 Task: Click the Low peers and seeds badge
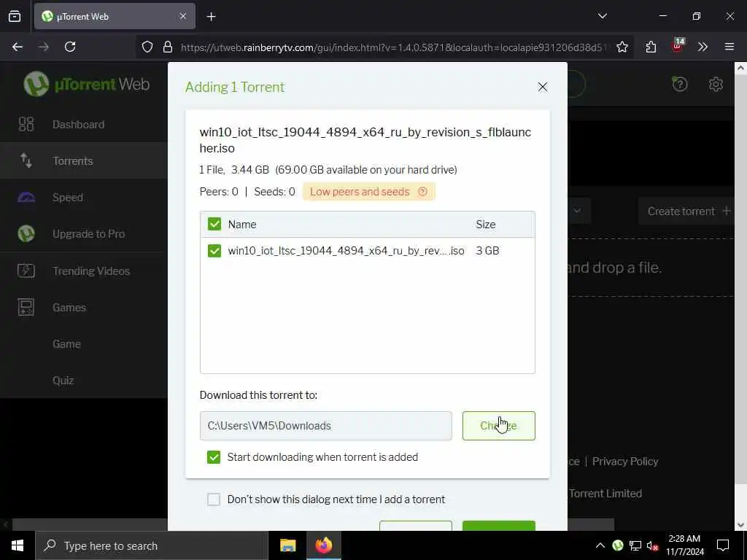click(368, 192)
